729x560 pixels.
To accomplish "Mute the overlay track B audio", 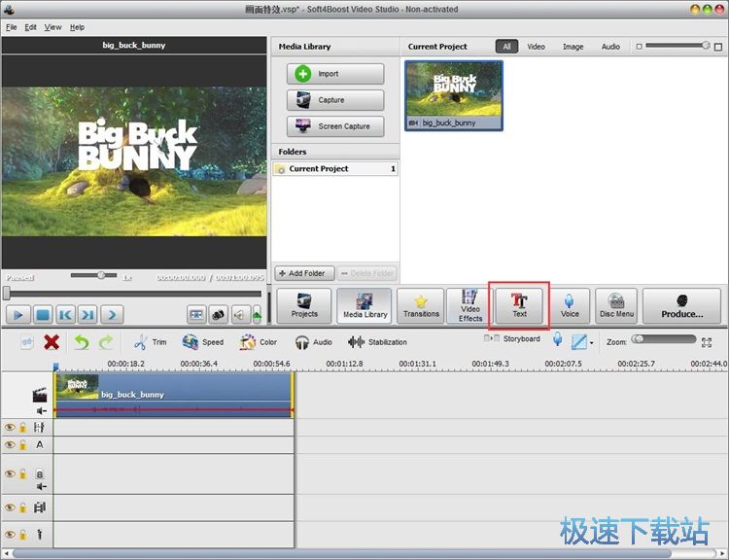I will point(42,486).
